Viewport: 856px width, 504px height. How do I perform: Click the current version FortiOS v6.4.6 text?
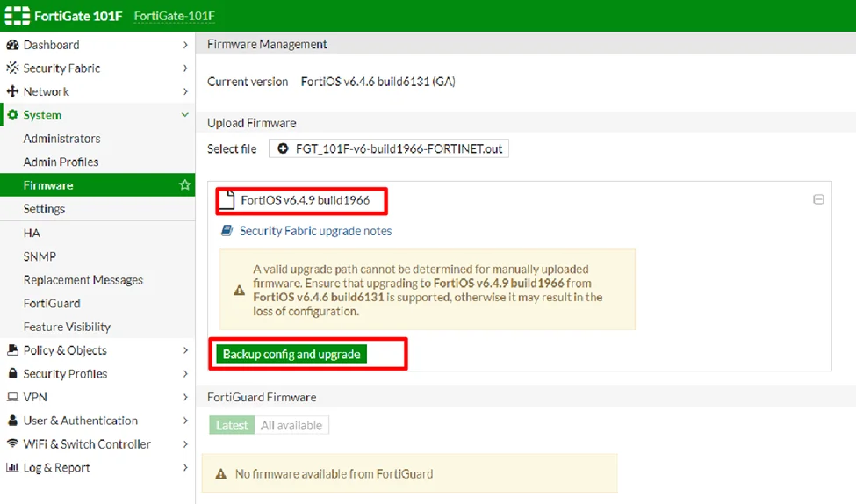(378, 82)
